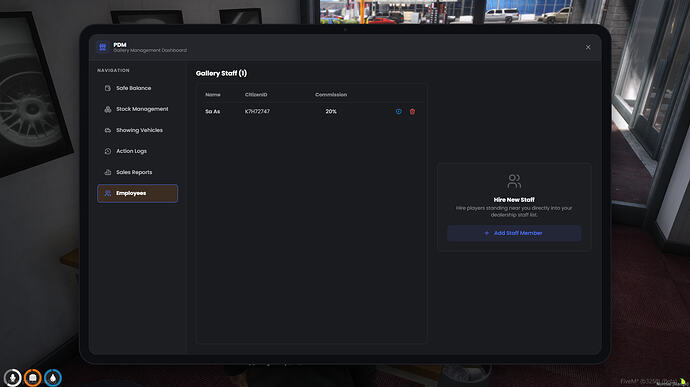Image resolution: width=690 pixels, height=387 pixels.
Task: Click the Employees people icon in sidebar
Action: [x=108, y=193]
